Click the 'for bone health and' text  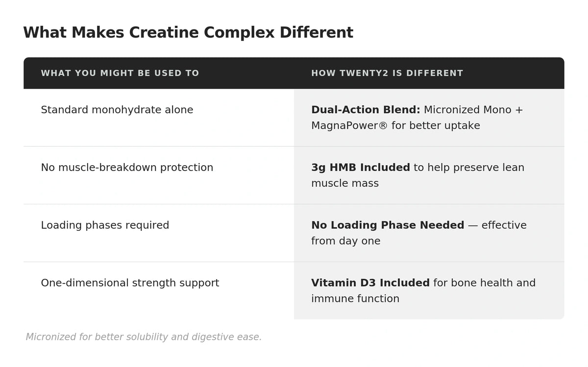(484, 283)
